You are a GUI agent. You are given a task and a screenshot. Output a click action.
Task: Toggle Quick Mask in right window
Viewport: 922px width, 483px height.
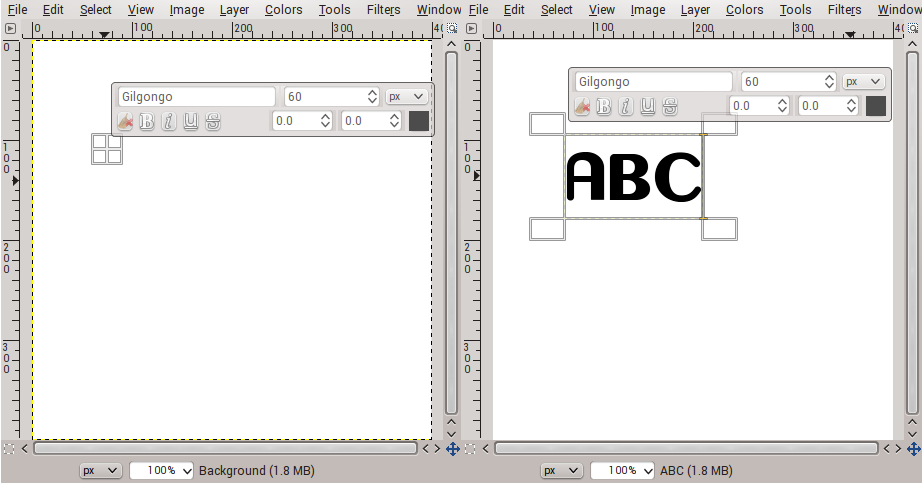470,449
